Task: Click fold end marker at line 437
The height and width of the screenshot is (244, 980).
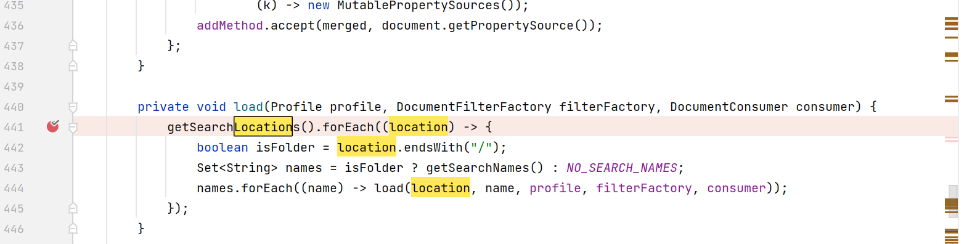Action: 73,46
